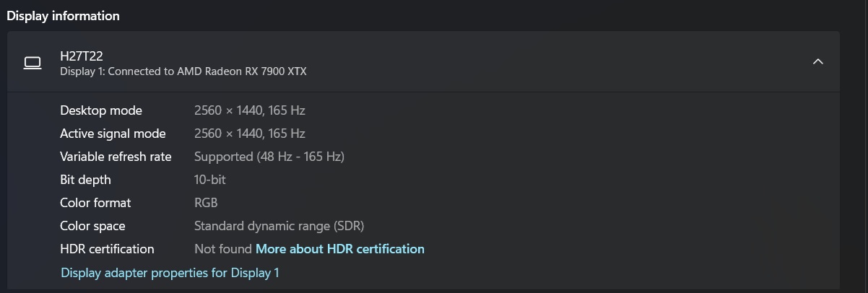The width and height of the screenshot is (868, 293).
Task: Select the RGB color format value
Action: point(206,203)
